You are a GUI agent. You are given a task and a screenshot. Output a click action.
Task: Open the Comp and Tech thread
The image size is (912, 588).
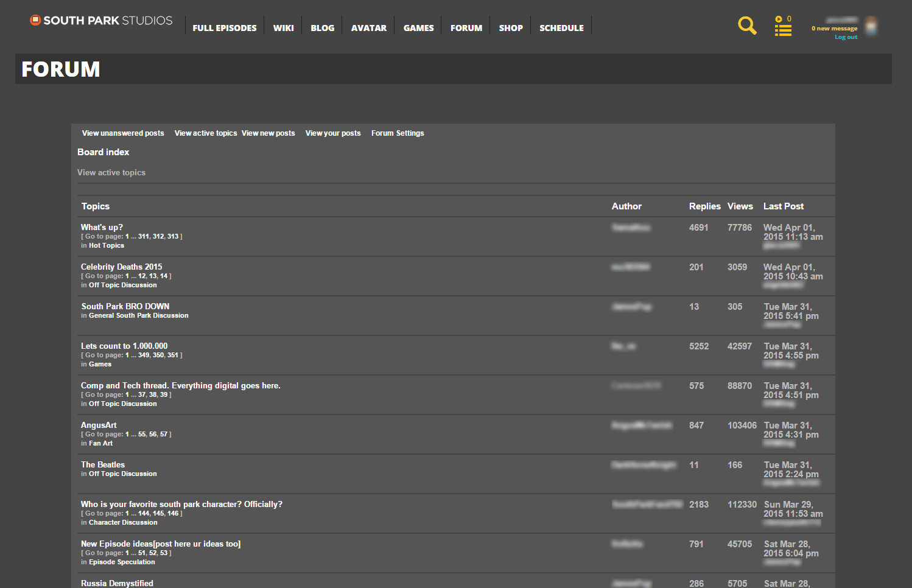click(181, 386)
